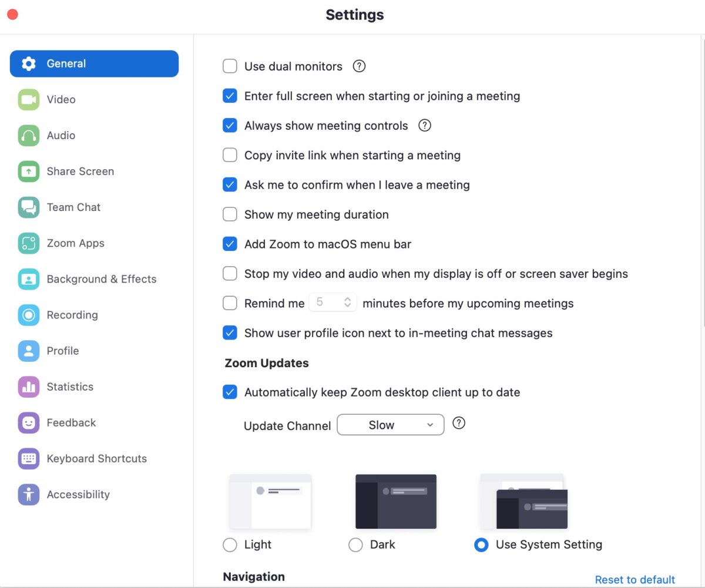Close the Settings window with red button
This screenshot has height=588, width=705.
12,15
